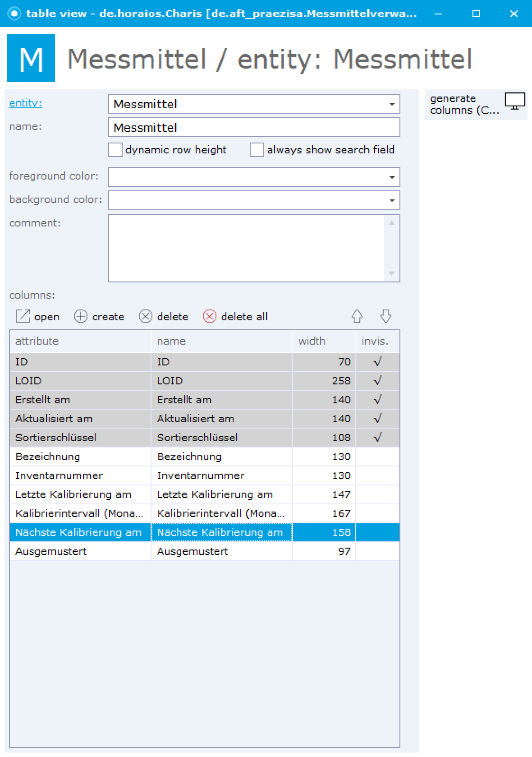Expand the foreground color dropdown
The image size is (532, 757).
click(392, 177)
